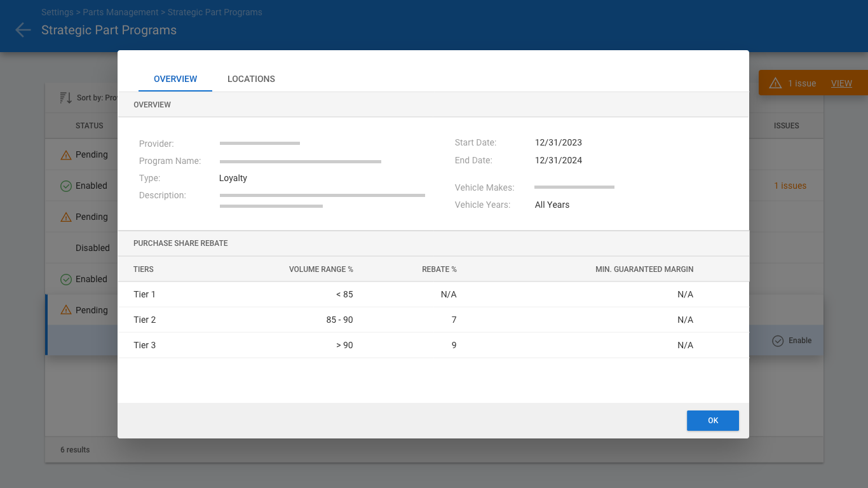Click the '6 results' footer text
Screen dimensions: 868x488
(x=75, y=450)
